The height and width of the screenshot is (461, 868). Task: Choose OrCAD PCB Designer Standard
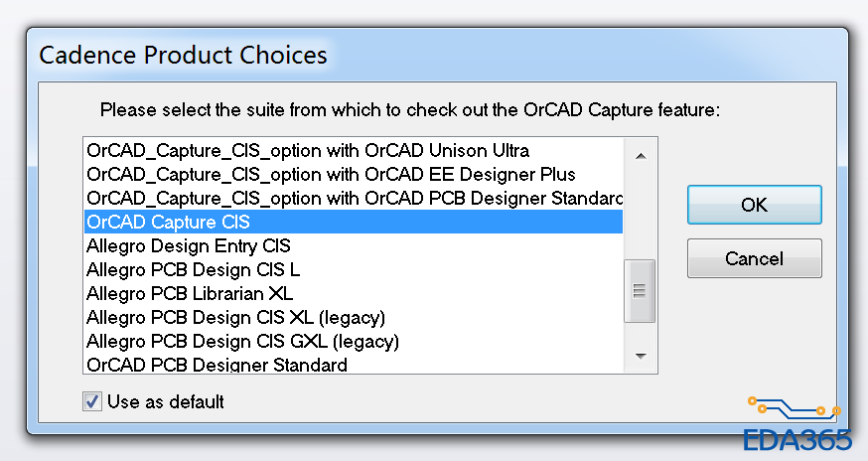tap(217, 365)
